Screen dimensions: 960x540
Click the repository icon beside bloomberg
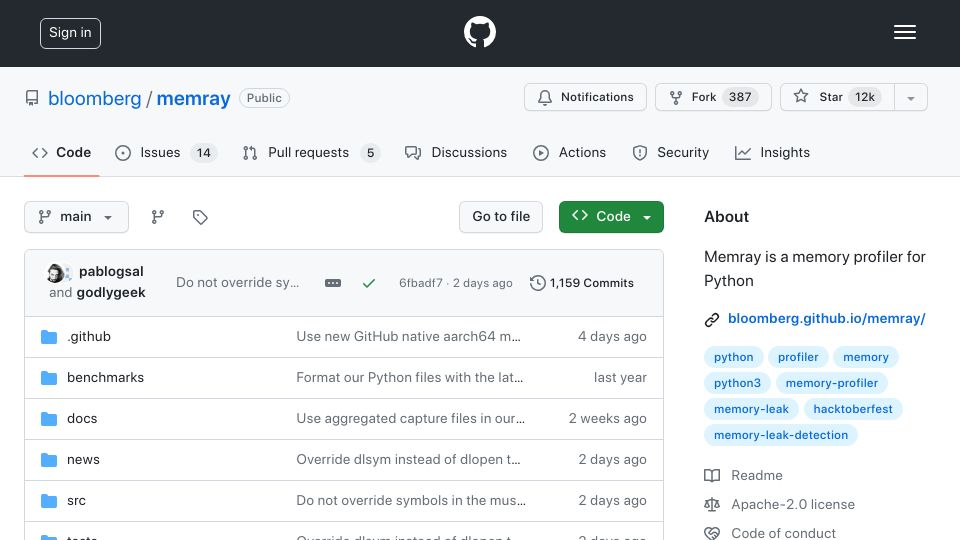[x=32, y=98]
